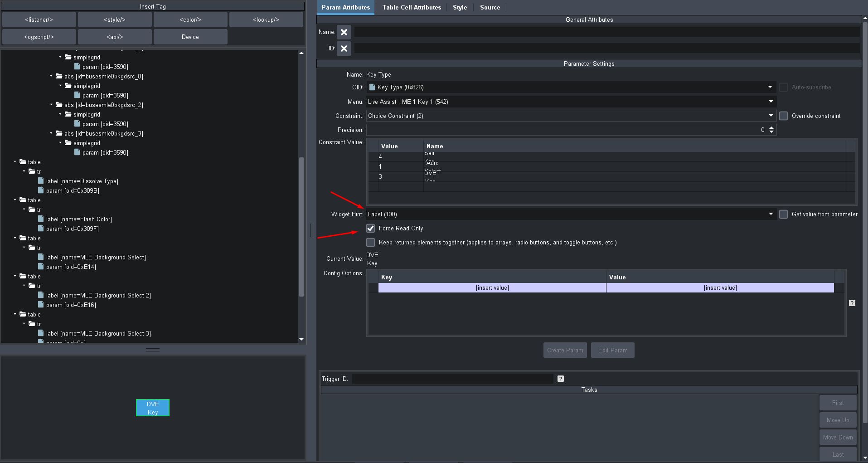Open the Style tab
The image size is (868, 463).
(460, 7)
